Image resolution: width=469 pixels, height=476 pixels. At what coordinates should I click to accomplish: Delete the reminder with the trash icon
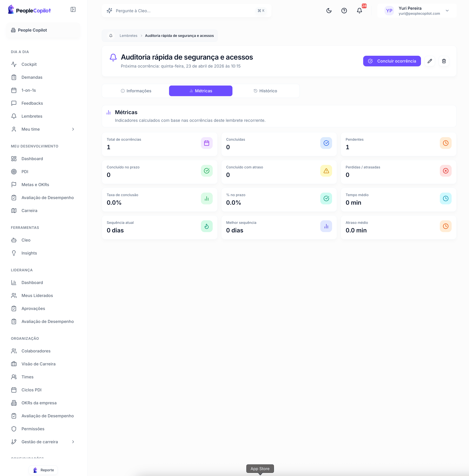coord(444,61)
